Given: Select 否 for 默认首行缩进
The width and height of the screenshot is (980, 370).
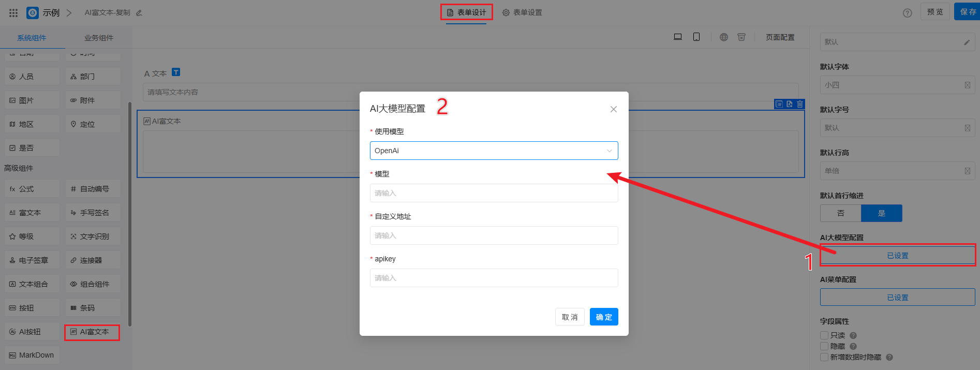Looking at the screenshot, I should click(x=840, y=213).
